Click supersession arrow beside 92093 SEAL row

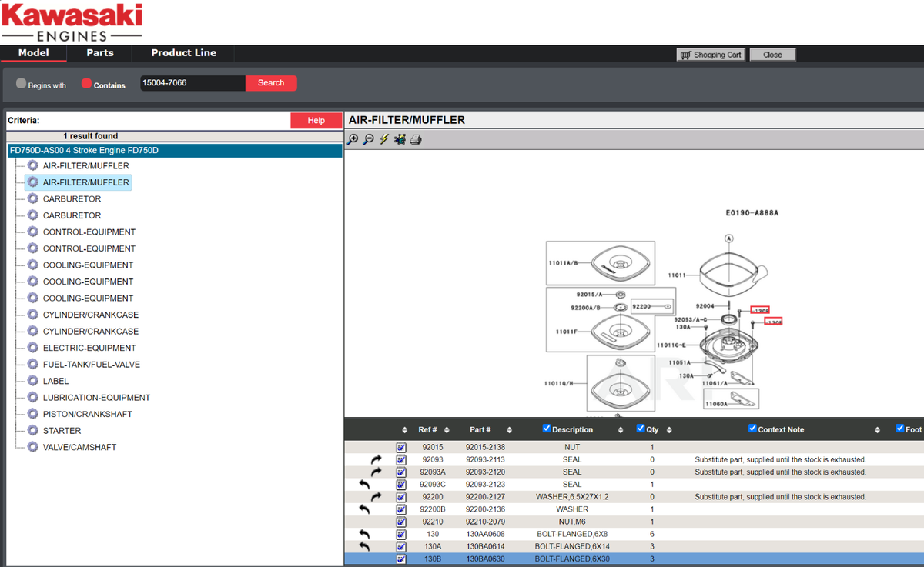(376, 459)
